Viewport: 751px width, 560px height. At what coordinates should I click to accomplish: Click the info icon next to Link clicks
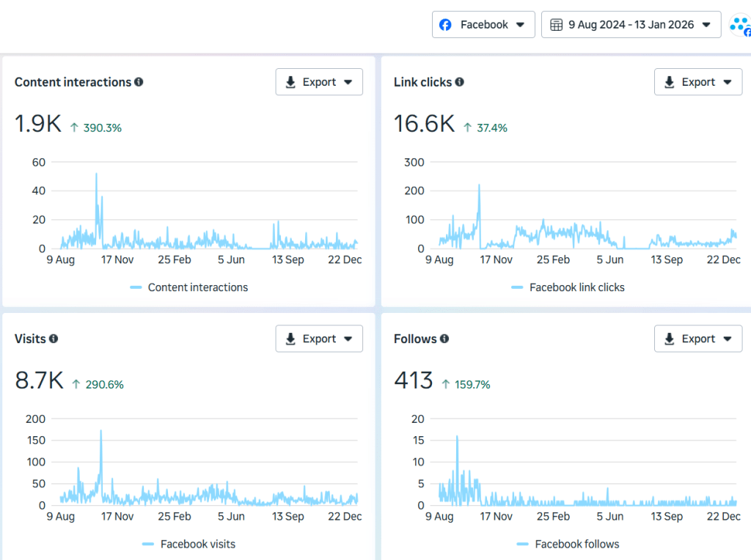pos(459,82)
